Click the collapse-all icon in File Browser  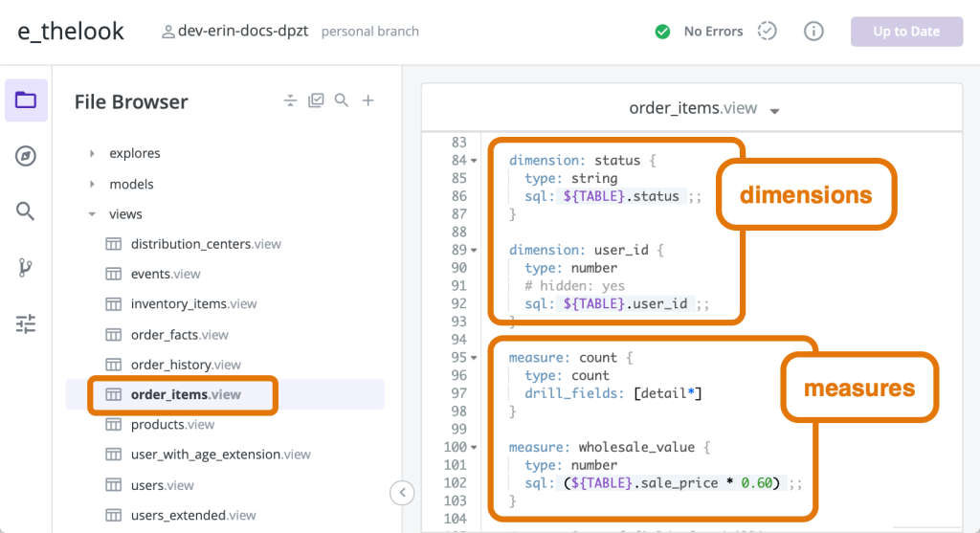click(291, 101)
